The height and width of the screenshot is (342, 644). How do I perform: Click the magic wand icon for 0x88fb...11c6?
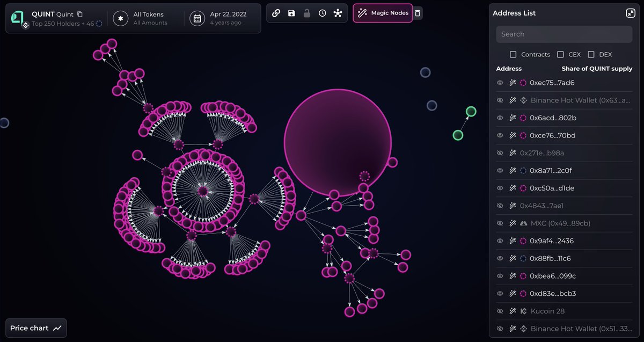pyautogui.click(x=513, y=258)
